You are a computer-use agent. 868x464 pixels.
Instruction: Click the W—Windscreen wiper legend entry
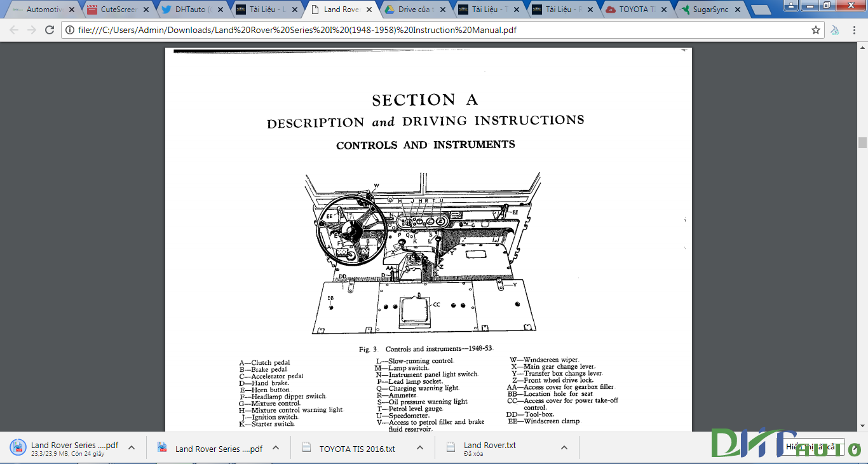[x=544, y=360]
